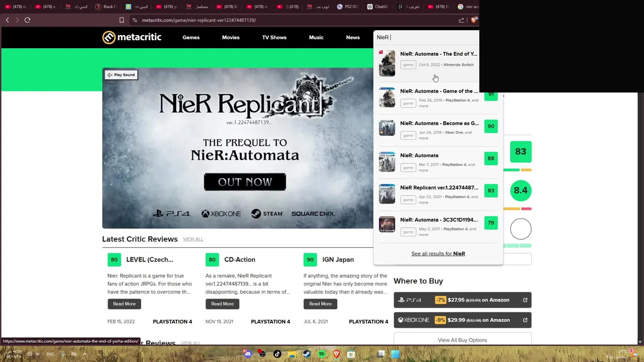Buy Xbox One version for $29.99 on Amazon
The image size is (644, 362).
point(462,320)
